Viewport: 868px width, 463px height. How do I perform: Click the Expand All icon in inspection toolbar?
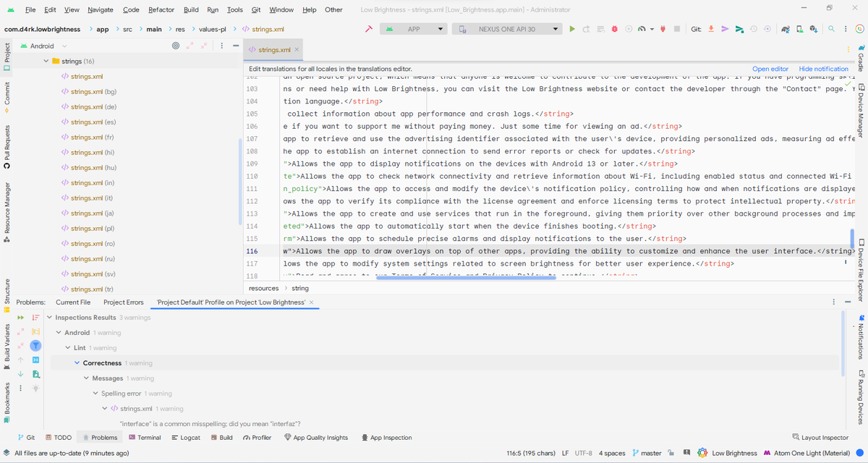click(x=21, y=331)
